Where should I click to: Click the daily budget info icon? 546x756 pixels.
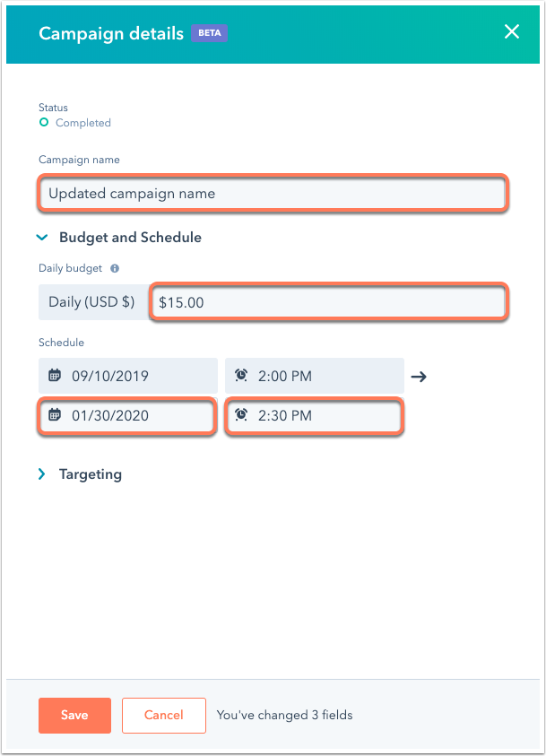tap(115, 268)
